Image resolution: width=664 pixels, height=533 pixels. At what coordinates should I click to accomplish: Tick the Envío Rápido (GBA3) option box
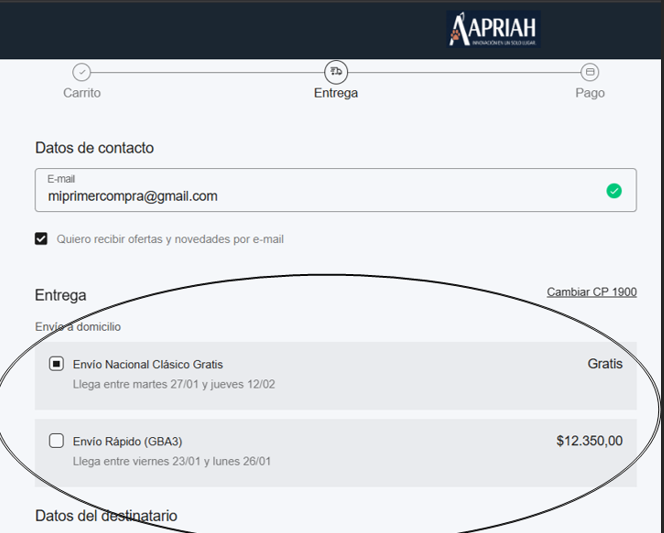57,441
